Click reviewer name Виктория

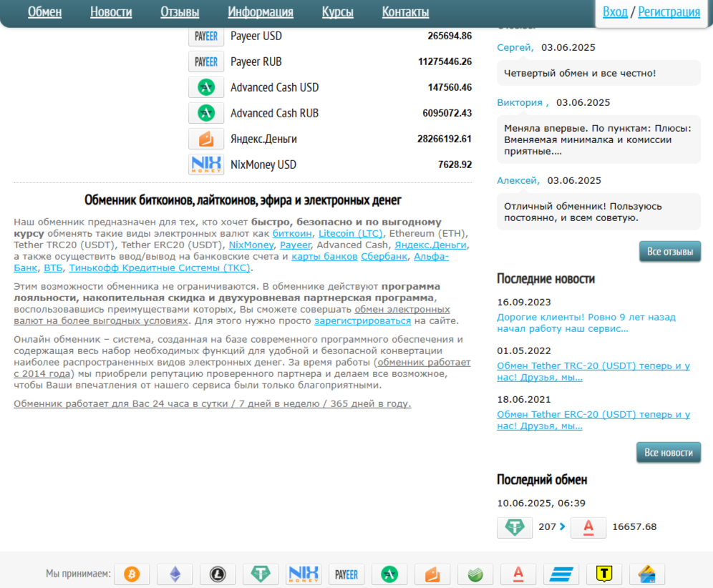(x=523, y=103)
